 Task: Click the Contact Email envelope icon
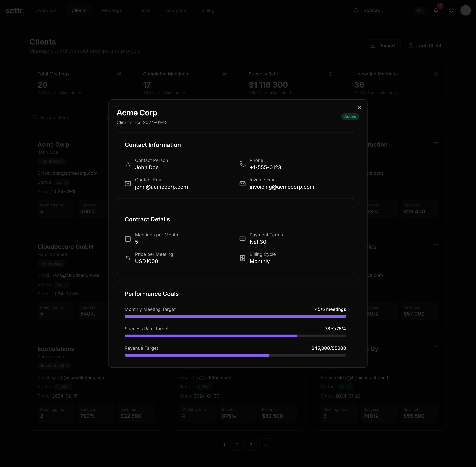point(128,183)
